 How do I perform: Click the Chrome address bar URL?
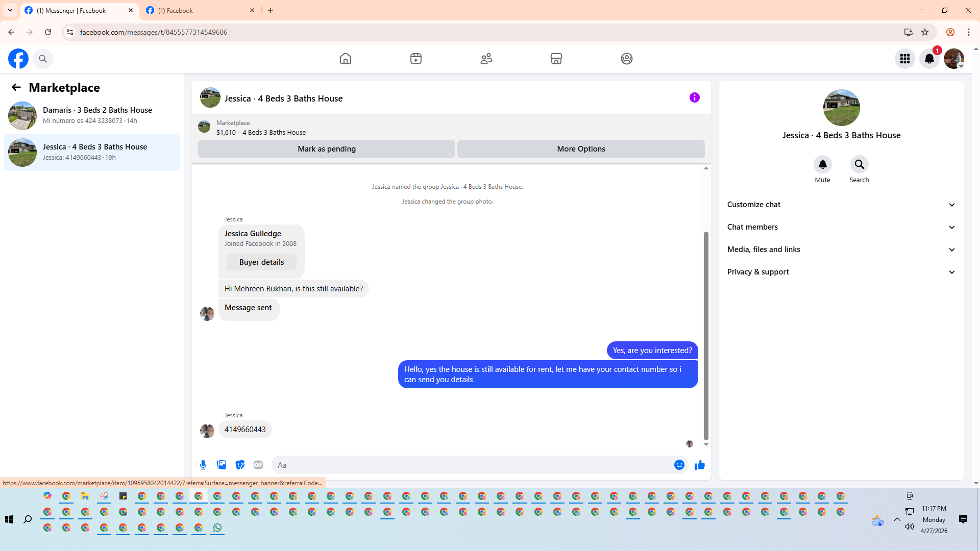point(154,32)
